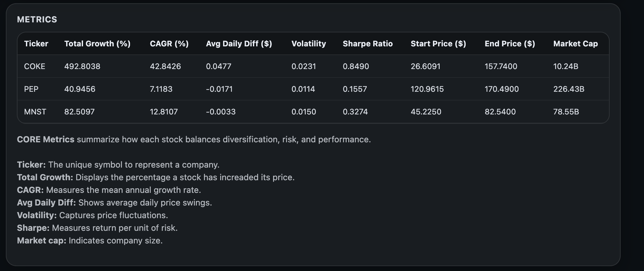
Task: Click the Market Cap column header
Action: click(x=575, y=44)
